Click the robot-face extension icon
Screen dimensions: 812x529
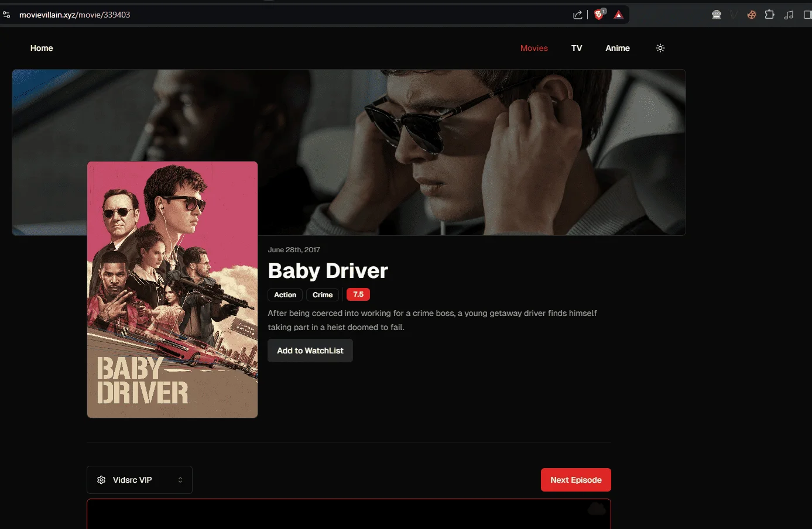tap(717, 15)
